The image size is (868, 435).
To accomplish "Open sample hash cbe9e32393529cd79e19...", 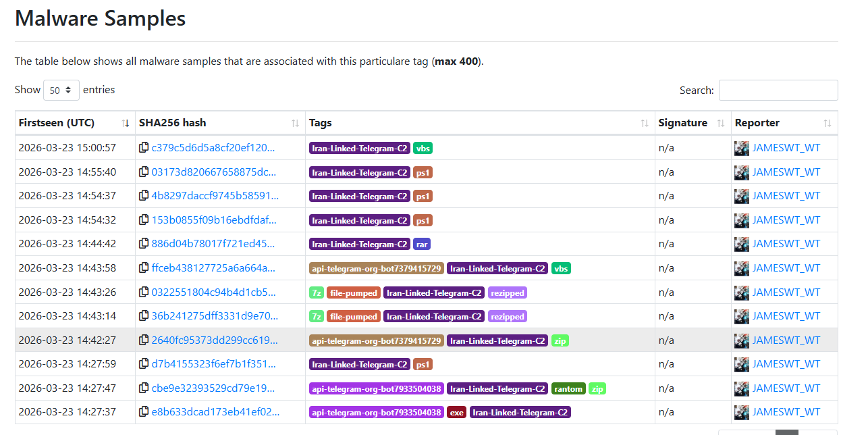I will 213,388.
